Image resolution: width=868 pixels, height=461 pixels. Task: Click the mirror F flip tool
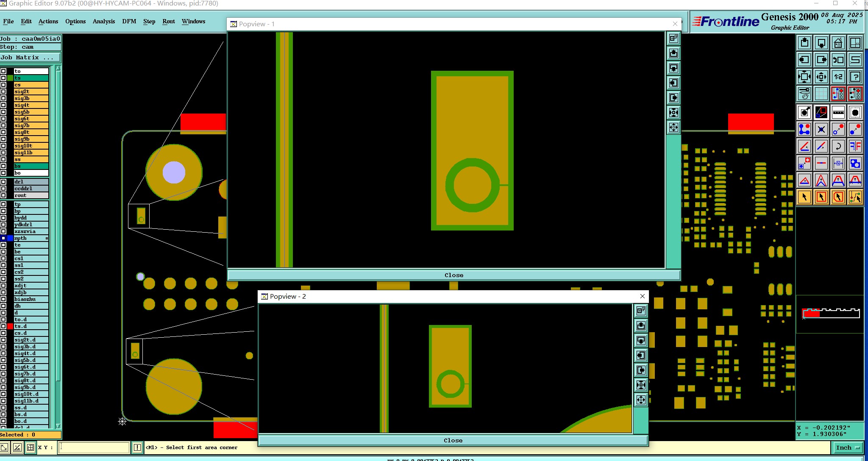click(x=855, y=147)
